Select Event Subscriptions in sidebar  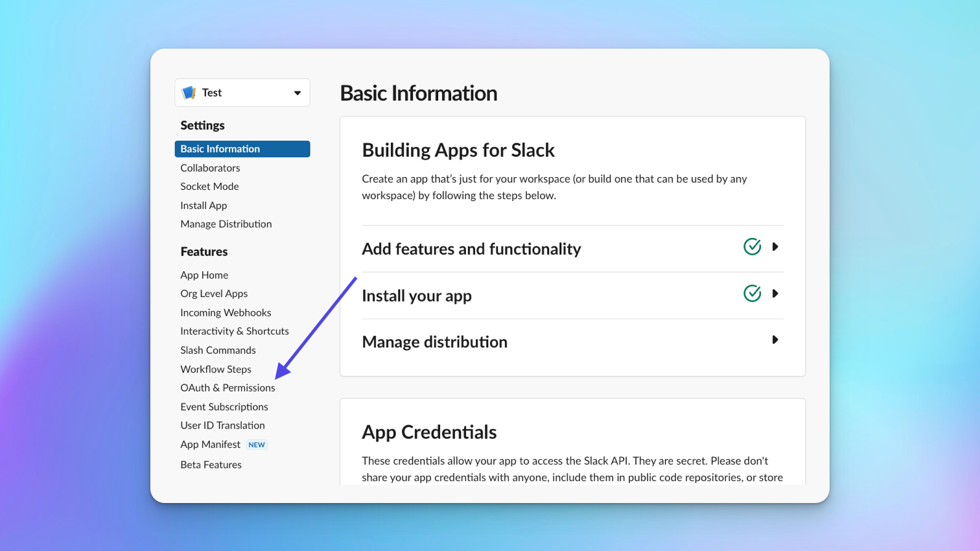tap(224, 407)
